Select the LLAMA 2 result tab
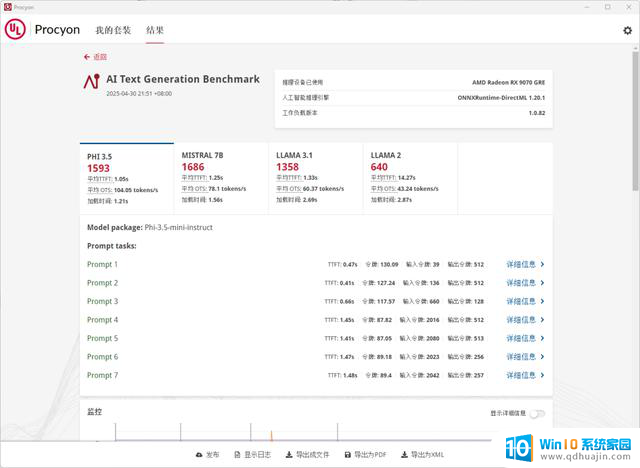The height and width of the screenshot is (468, 640). 411,178
